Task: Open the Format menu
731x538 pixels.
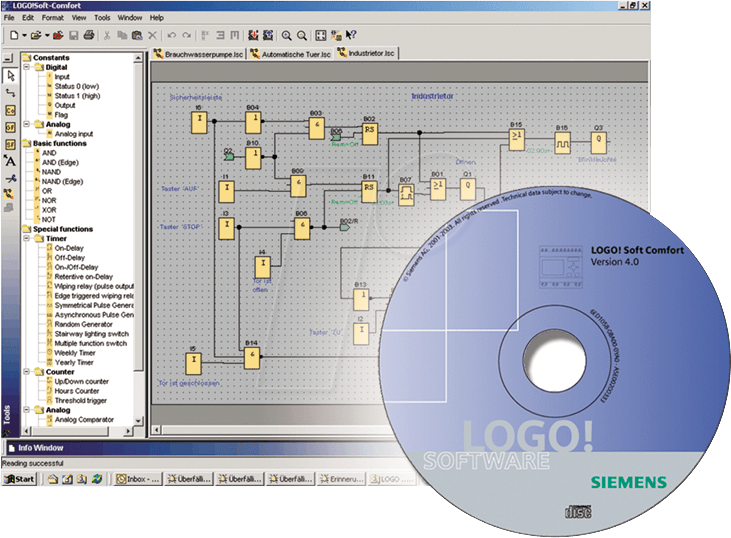Action: pos(53,18)
